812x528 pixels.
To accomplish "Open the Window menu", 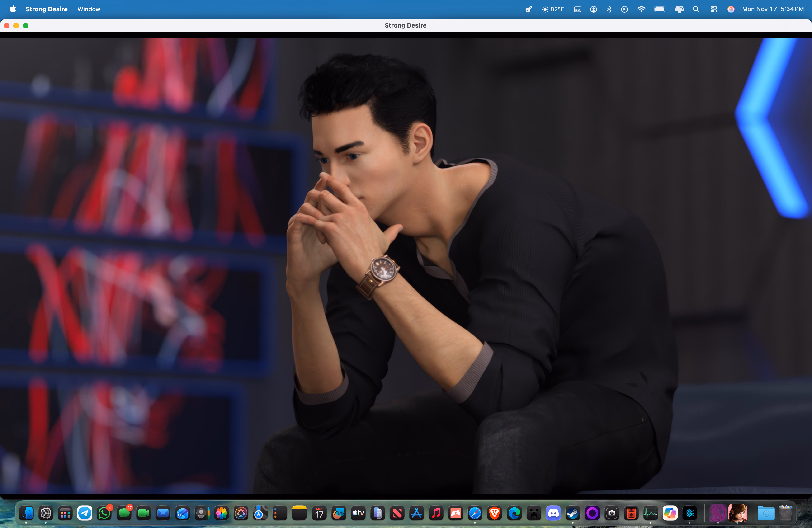I will click(89, 9).
